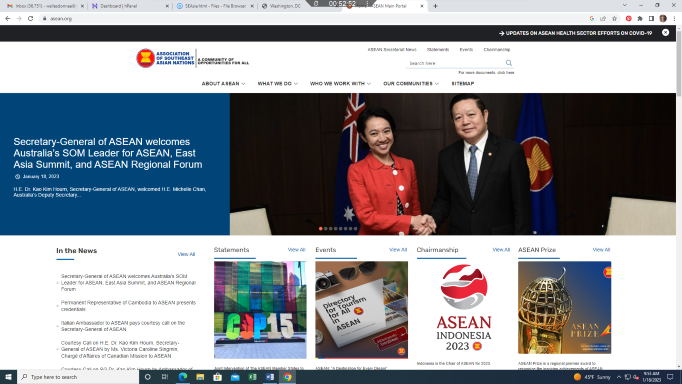The width and height of the screenshot is (682, 384).
Task: Click the search magnifier icon
Action: pos(508,63)
